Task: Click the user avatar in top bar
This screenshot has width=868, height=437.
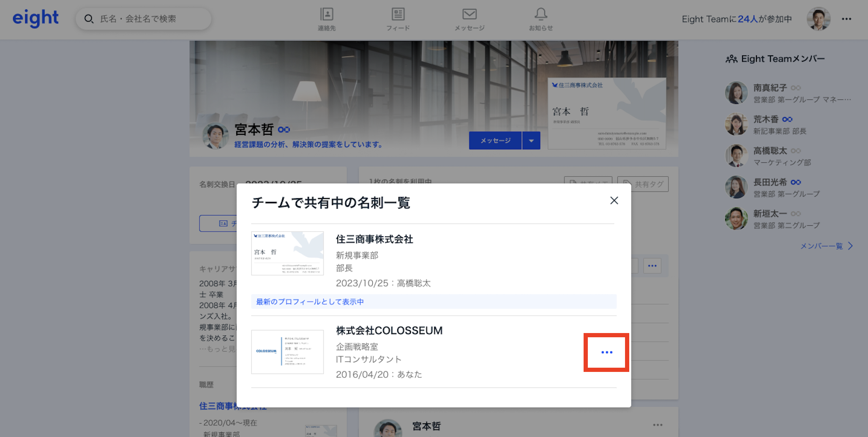Action: pos(818,19)
